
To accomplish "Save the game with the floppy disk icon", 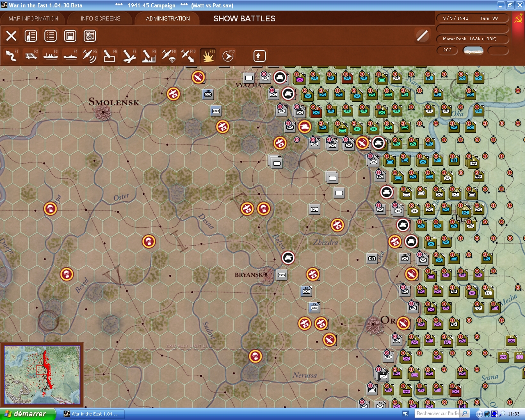I will (x=70, y=36).
